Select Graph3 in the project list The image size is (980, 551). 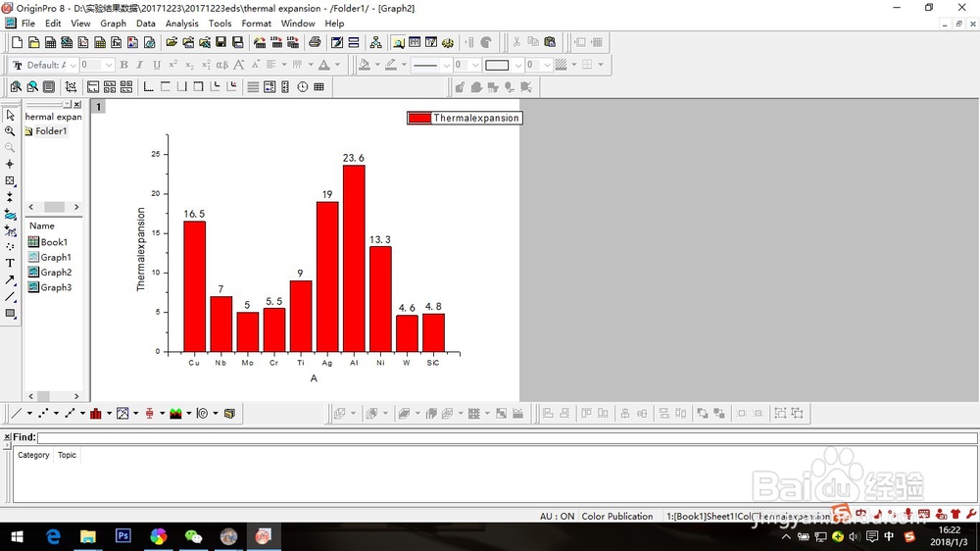50,287
